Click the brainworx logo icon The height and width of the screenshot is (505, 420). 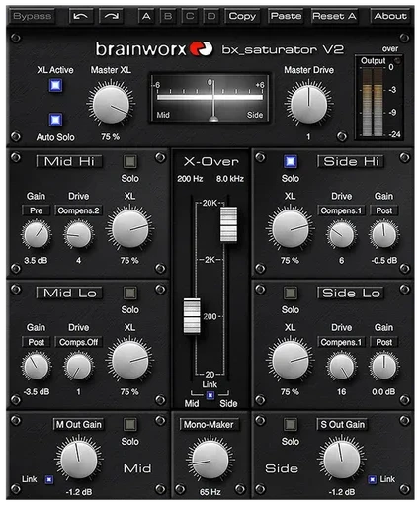click(201, 49)
